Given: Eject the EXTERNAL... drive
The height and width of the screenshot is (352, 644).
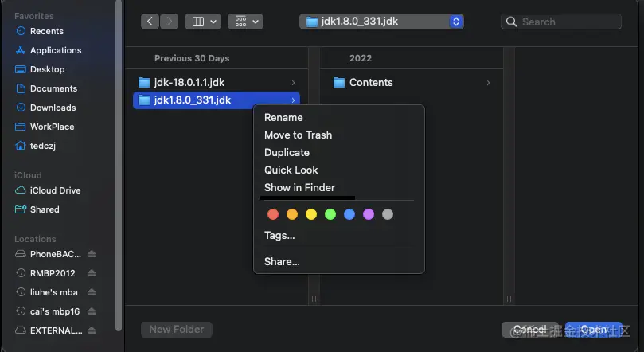Looking at the screenshot, I should (92, 330).
